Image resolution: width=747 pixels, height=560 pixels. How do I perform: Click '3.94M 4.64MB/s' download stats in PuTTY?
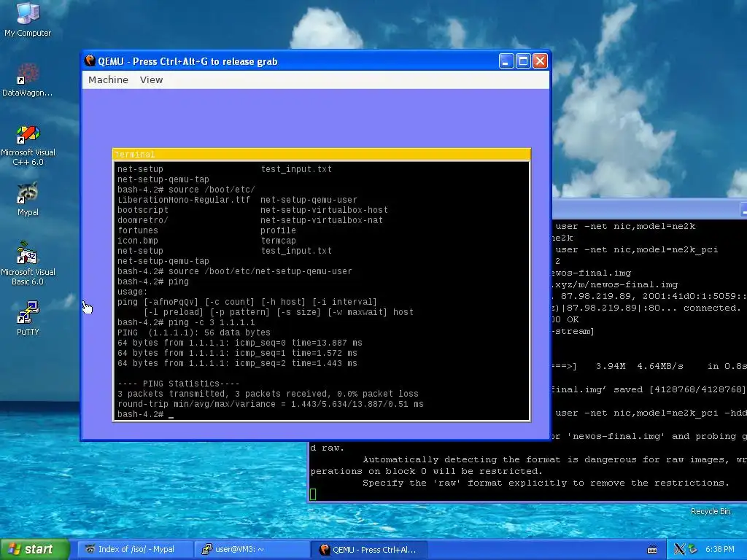pyautogui.click(x=639, y=366)
